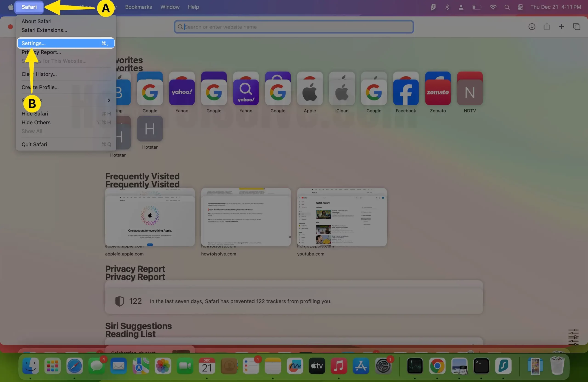This screenshot has height=382, width=588.
Task: Click the battery status icon
Action: (477, 7)
